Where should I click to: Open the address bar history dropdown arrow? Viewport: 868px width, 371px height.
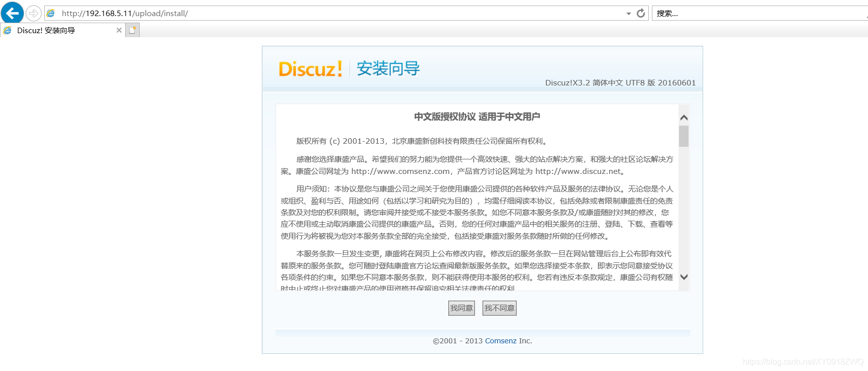point(628,14)
